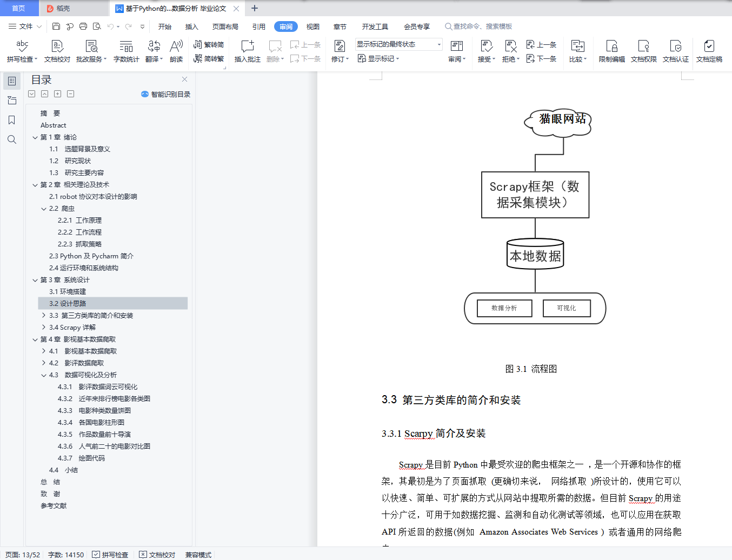Open the 显示标记 dropdown
The image size is (732, 560).
click(x=378, y=58)
